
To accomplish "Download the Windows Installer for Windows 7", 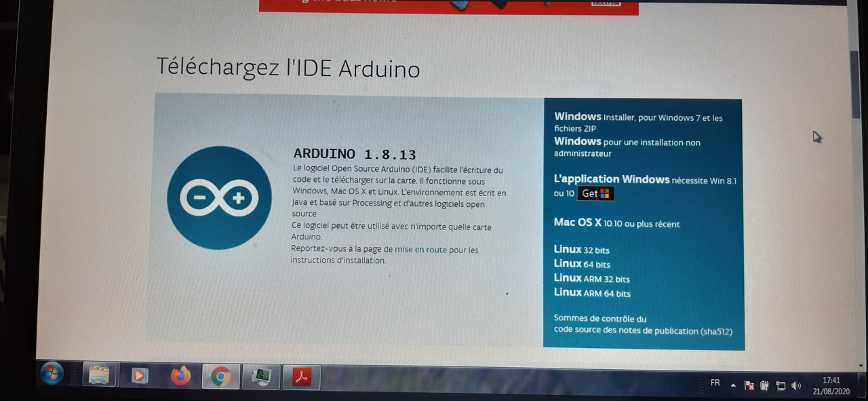I will [638, 117].
